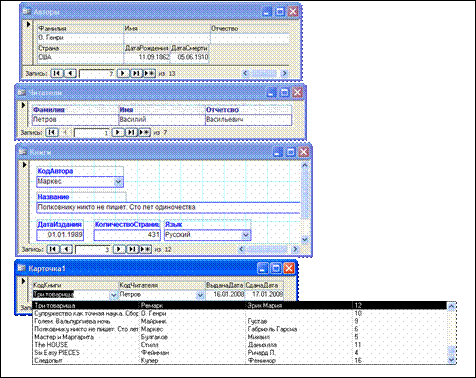Click КоличествоСтраниц field with 431

pyautogui.click(x=127, y=235)
